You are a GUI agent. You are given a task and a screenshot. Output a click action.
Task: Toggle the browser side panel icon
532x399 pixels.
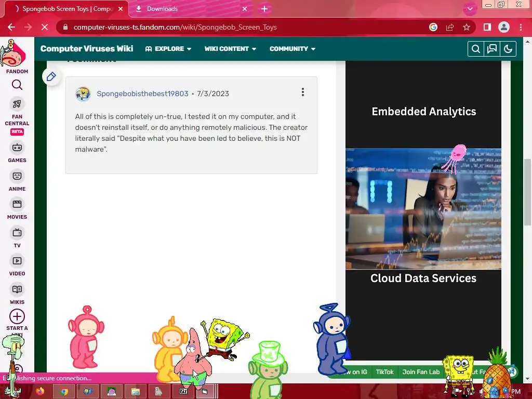(x=487, y=27)
